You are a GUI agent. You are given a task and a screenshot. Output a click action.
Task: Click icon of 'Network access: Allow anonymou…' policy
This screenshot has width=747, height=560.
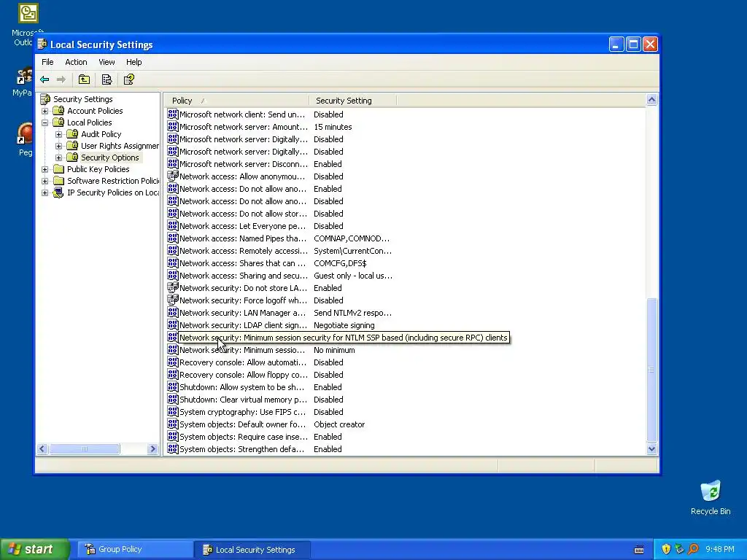coord(173,176)
